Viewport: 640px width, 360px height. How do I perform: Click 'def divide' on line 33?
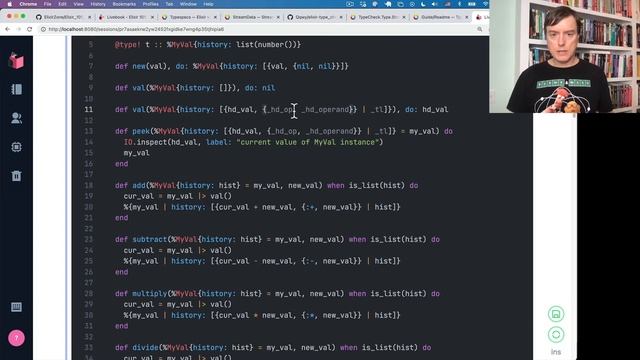point(137,347)
